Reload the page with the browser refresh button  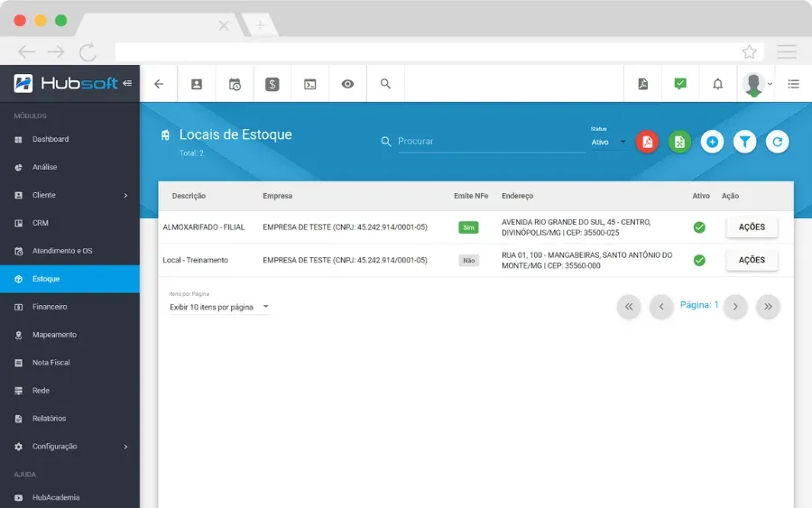click(88, 51)
